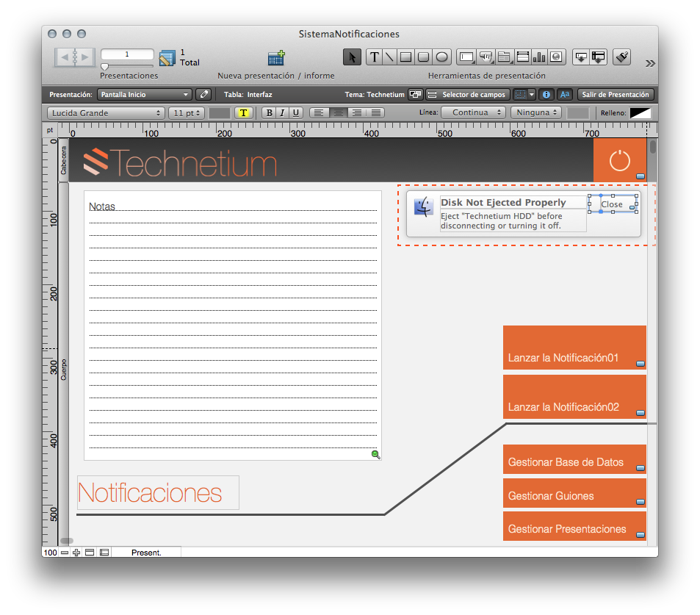Click the Present. mode selector in status bar
Image resolution: width=700 pixels, height=615 pixels.
click(x=145, y=552)
